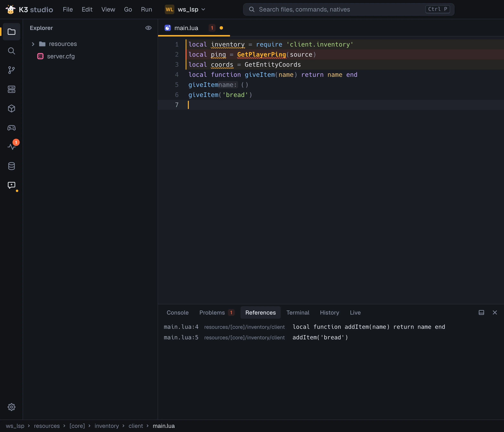Click the resources breadcrumb

point(47,426)
